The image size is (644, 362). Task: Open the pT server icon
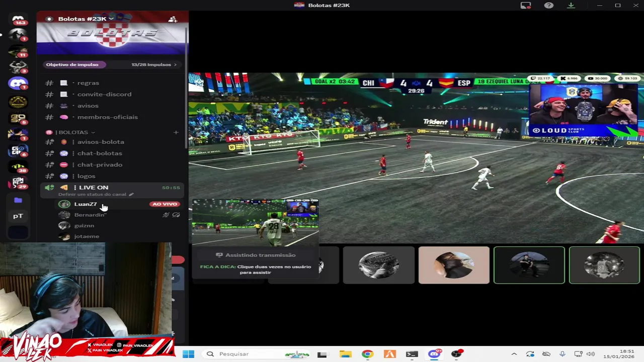point(18,216)
